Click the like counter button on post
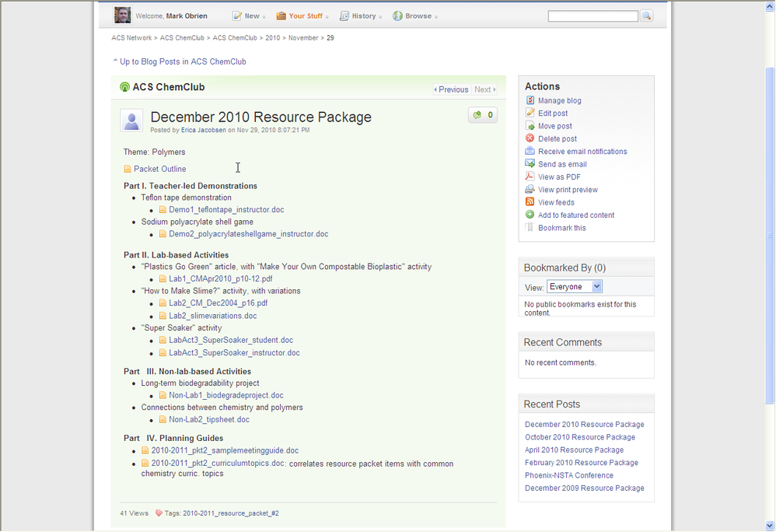This screenshot has width=776, height=532. (483, 116)
